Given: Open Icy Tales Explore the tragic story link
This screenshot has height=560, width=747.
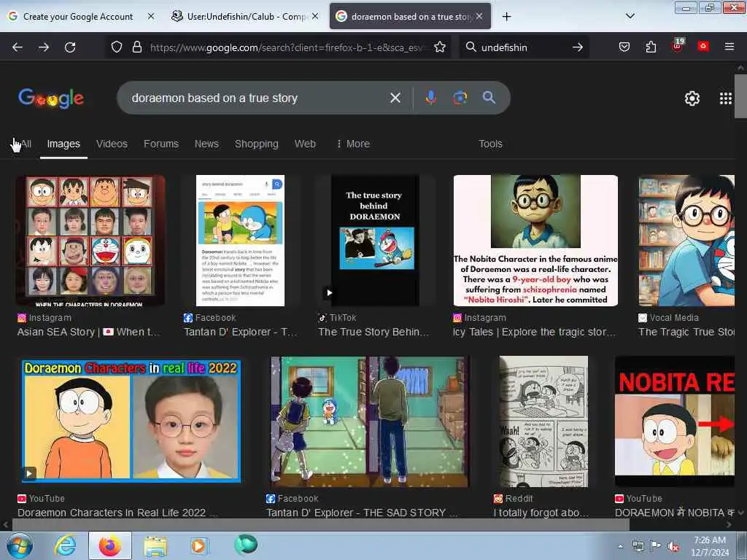Looking at the screenshot, I should [x=534, y=332].
